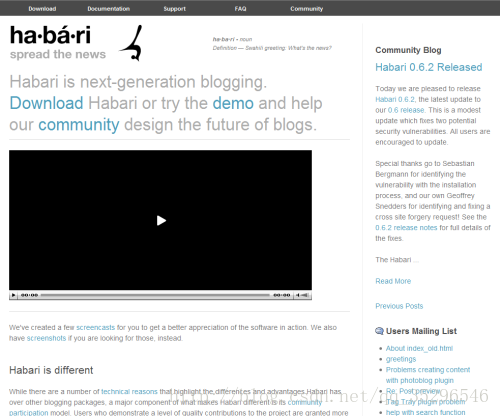Open the Re: Post preview thread

pos(413,391)
